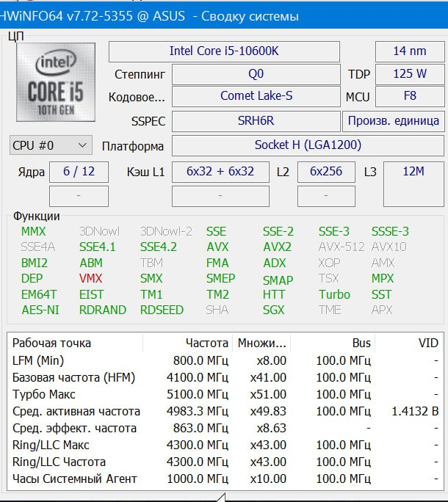Click the Intel Core i5 10th Gen logo

coord(56,82)
